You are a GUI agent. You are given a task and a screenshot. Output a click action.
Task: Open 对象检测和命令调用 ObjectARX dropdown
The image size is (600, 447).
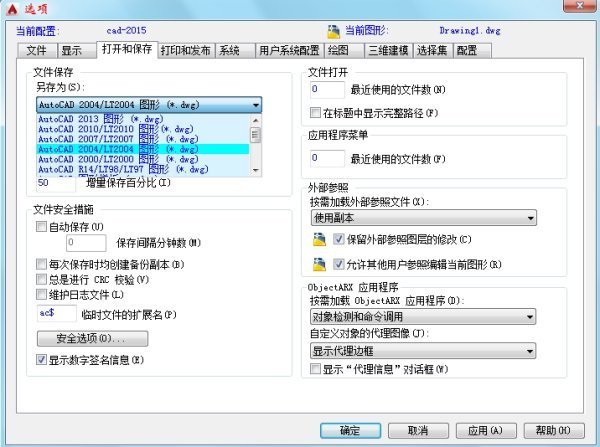click(423, 317)
